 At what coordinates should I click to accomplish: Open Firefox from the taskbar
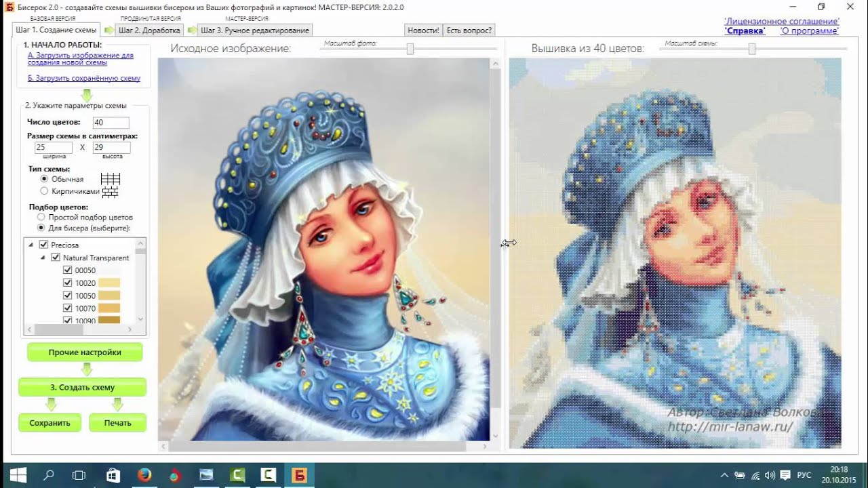144,475
